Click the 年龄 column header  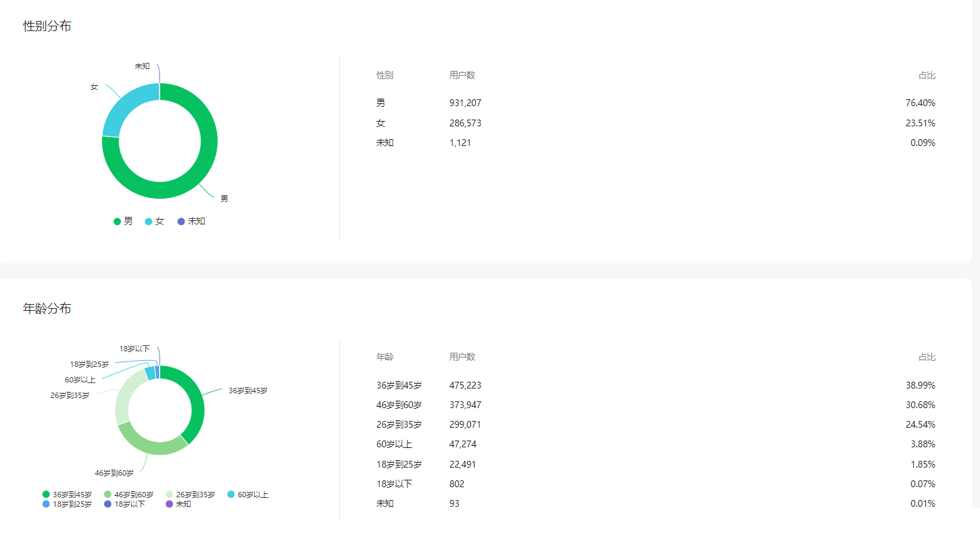385,357
